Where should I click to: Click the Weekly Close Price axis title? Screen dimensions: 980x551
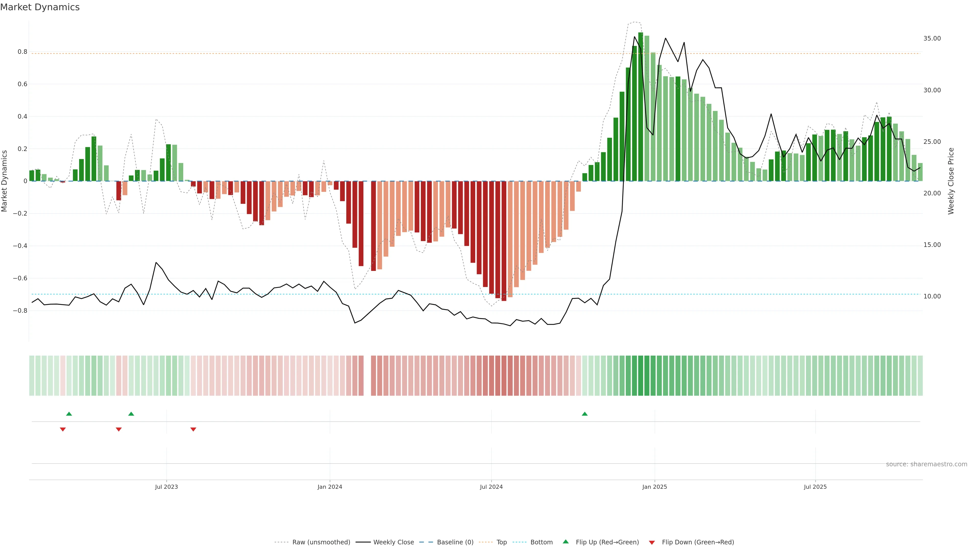click(951, 181)
